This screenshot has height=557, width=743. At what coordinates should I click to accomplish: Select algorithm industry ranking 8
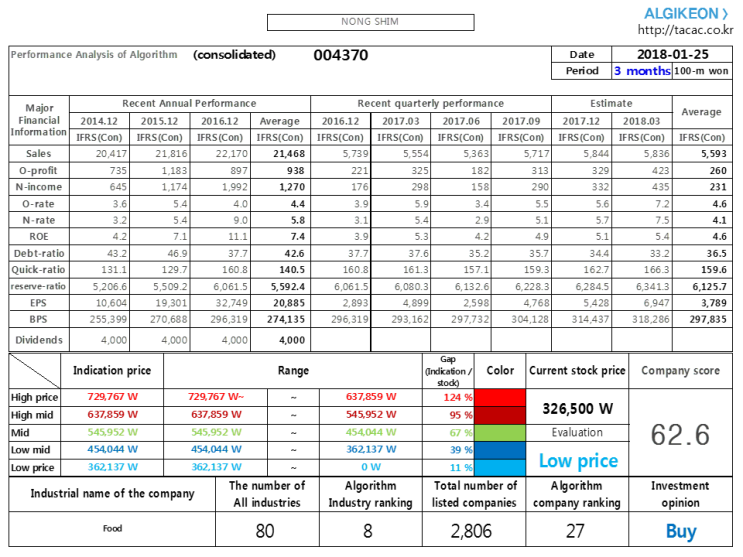tap(368, 531)
